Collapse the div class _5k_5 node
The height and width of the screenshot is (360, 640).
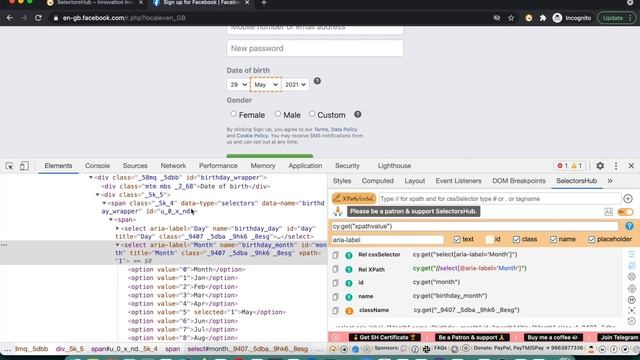[98, 195]
